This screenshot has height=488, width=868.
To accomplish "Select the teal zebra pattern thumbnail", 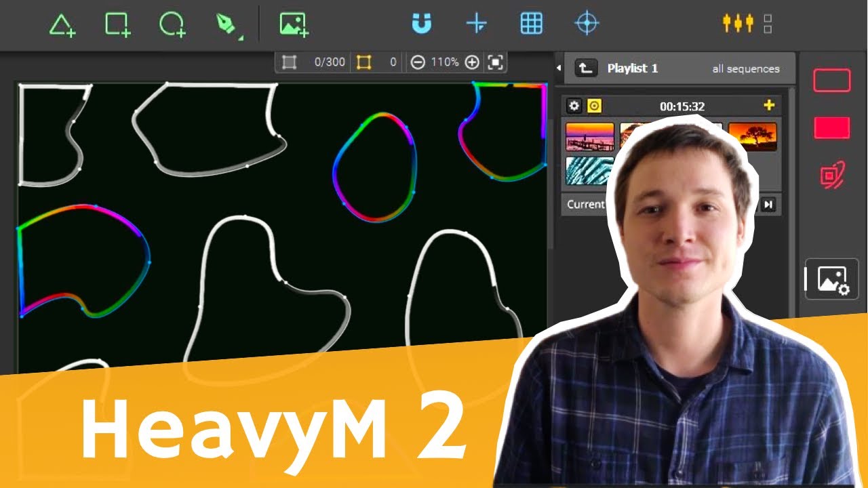I will click(x=589, y=171).
